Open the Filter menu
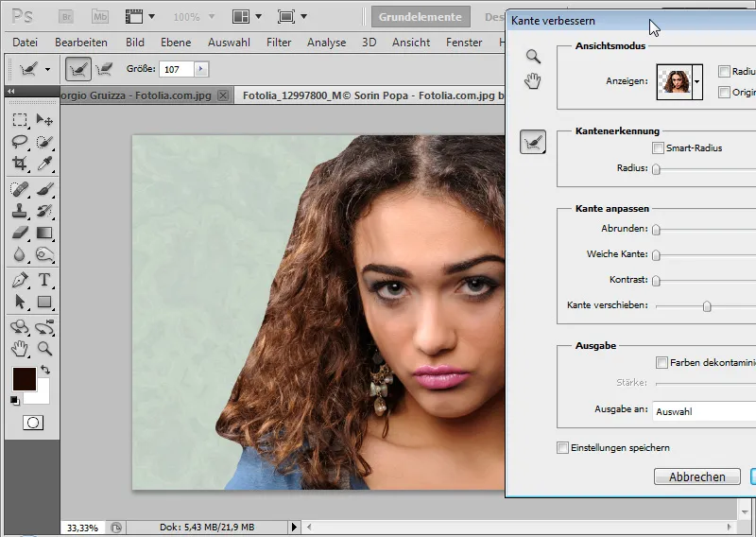This screenshot has height=537, width=756. 279,43
